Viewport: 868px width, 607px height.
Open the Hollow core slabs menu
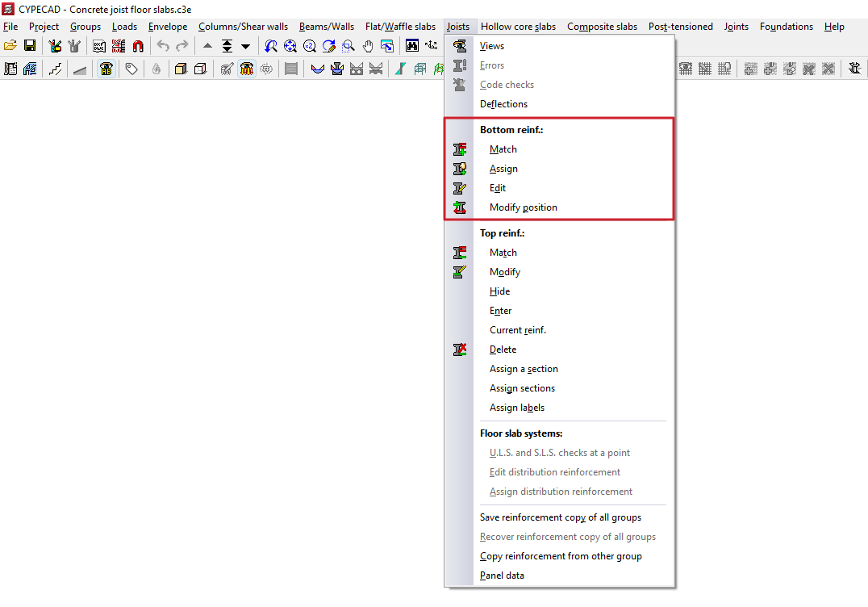(518, 27)
